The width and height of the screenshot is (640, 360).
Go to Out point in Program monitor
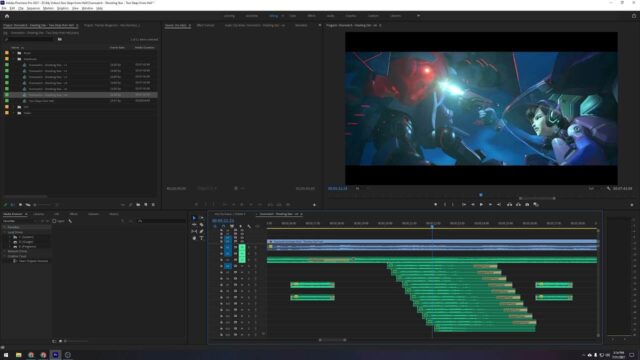499,204
